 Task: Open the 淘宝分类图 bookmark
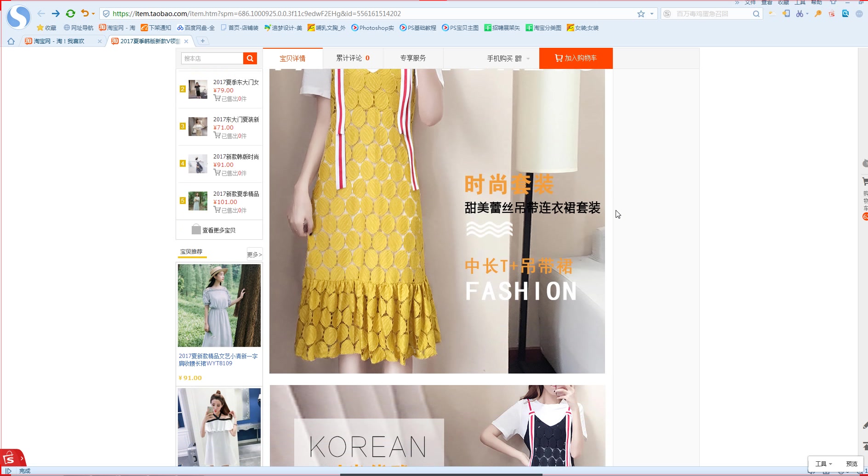point(543,28)
